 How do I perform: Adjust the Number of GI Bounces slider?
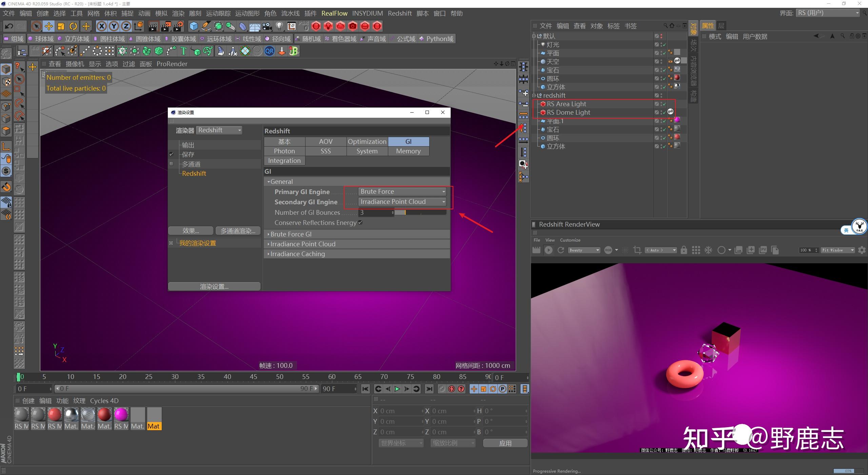click(420, 212)
